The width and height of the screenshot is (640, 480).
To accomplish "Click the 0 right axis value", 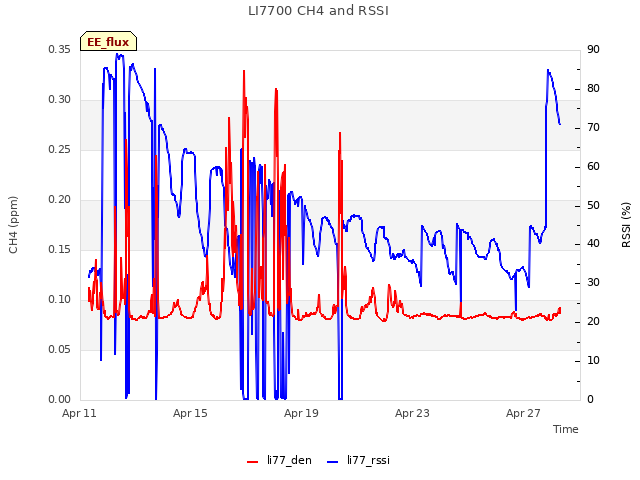I will tap(591, 400).
